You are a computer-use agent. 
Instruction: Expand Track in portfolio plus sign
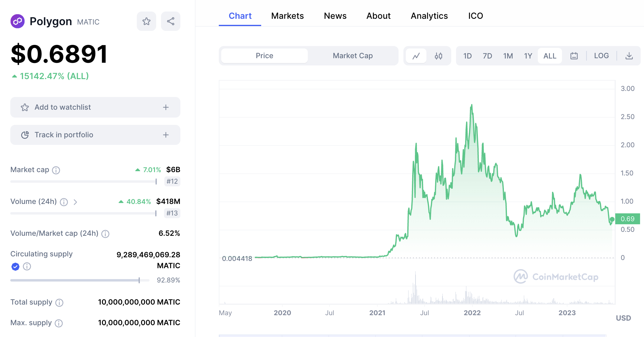[166, 135]
